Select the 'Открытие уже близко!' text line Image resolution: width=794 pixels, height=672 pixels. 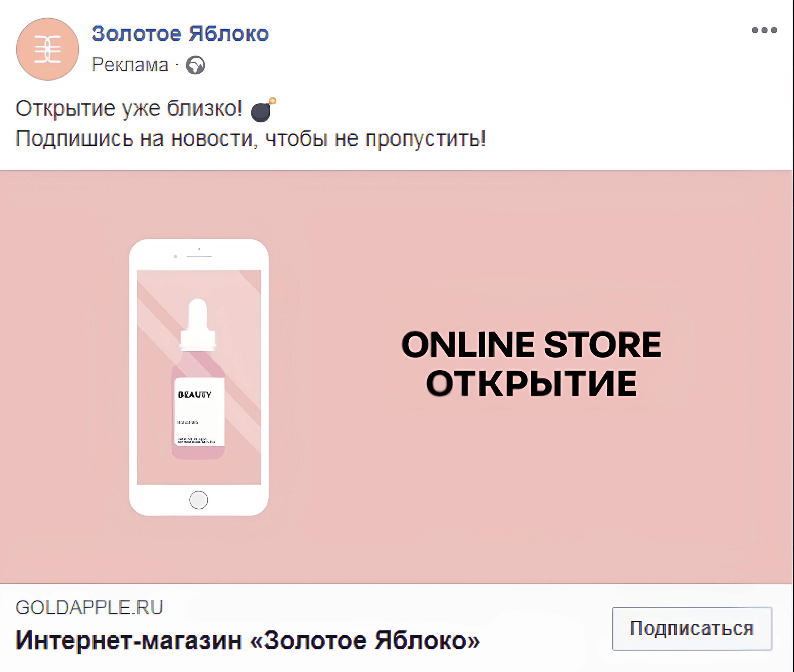(x=129, y=109)
